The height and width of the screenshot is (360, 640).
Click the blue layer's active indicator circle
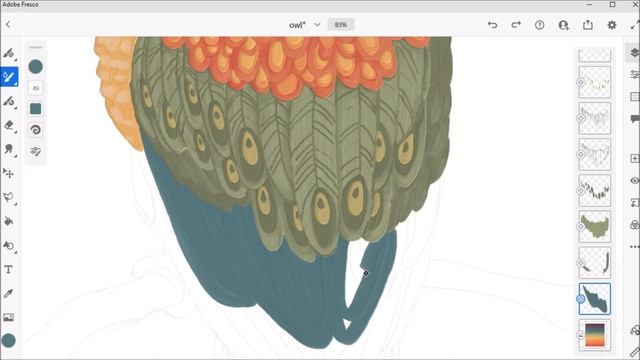580,299
